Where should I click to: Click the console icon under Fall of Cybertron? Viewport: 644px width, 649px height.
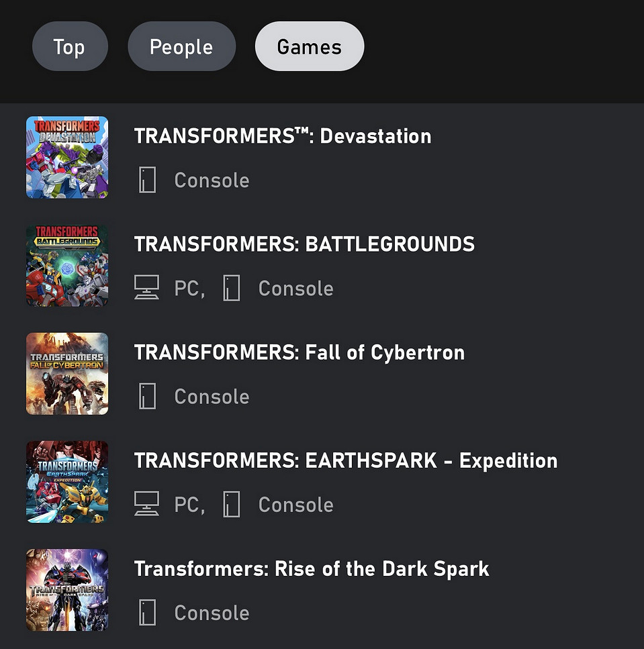[148, 397]
